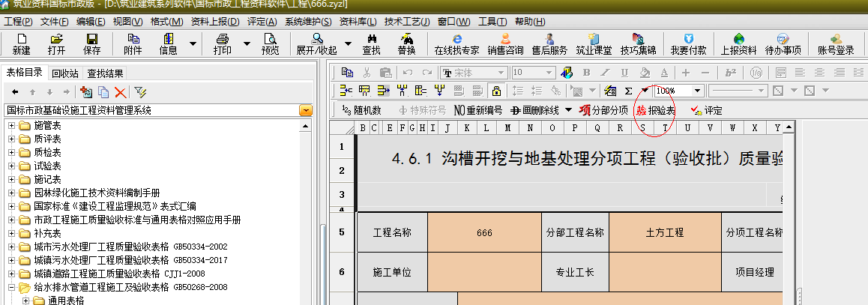Click the 施工单位 input cell
This screenshot has height=305, width=868.
(484, 271)
